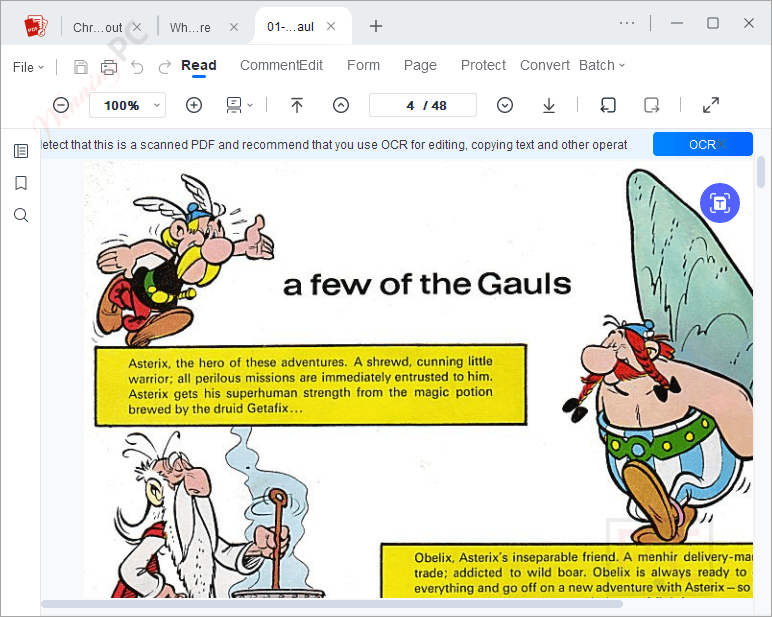
Task: Open the 100% zoom level dropdown
Action: click(x=128, y=105)
